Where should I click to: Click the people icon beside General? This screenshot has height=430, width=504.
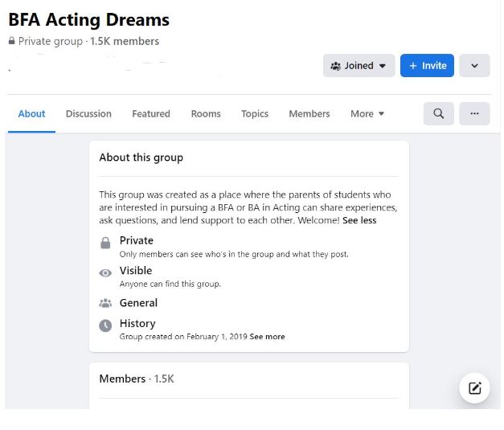pyautogui.click(x=105, y=303)
